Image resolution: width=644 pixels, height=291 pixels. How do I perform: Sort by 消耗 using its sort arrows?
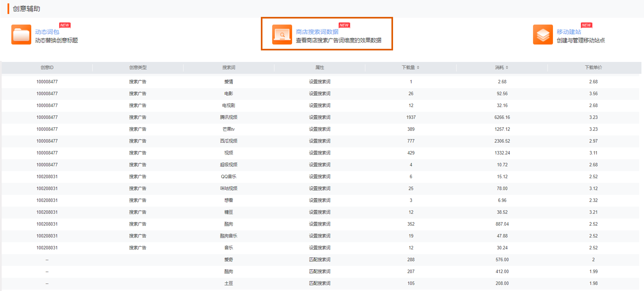point(507,68)
